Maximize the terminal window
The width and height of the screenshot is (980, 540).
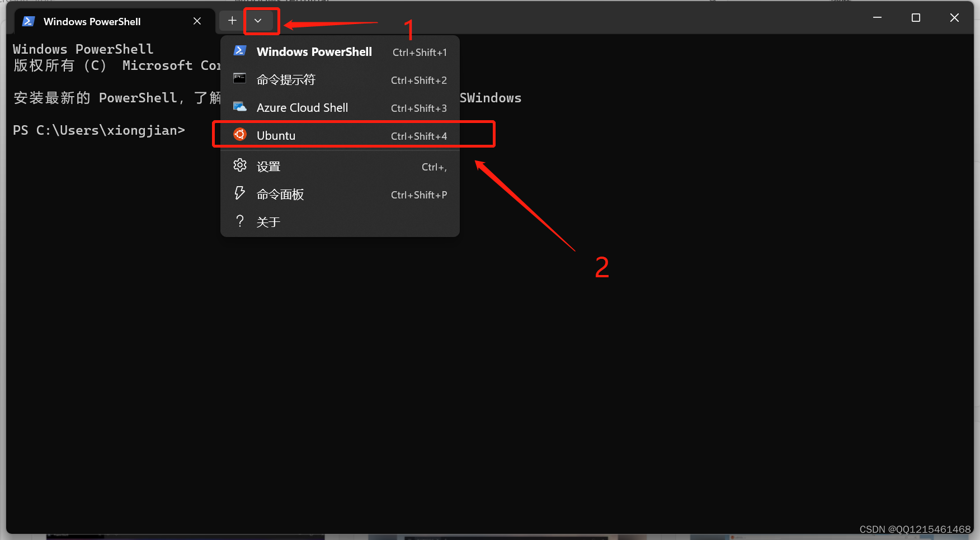coord(916,18)
